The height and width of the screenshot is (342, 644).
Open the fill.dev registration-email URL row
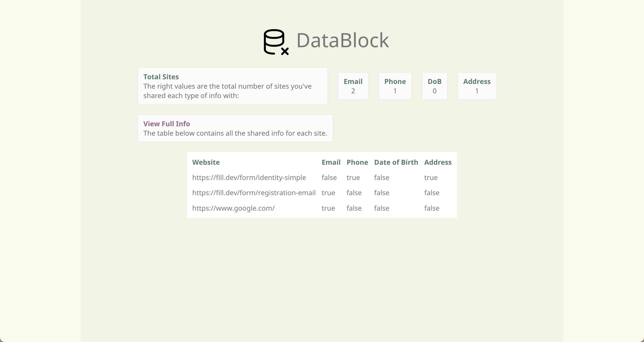point(254,193)
